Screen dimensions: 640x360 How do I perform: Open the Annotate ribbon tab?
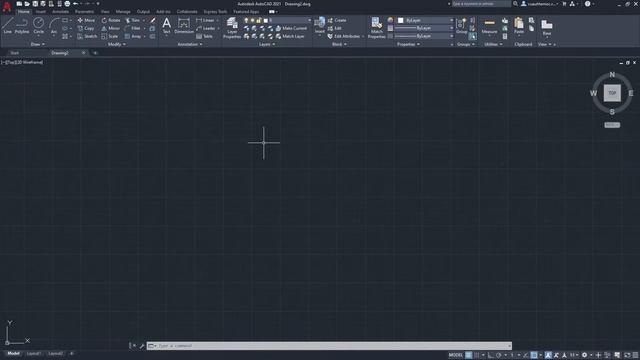tap(60, 12)
